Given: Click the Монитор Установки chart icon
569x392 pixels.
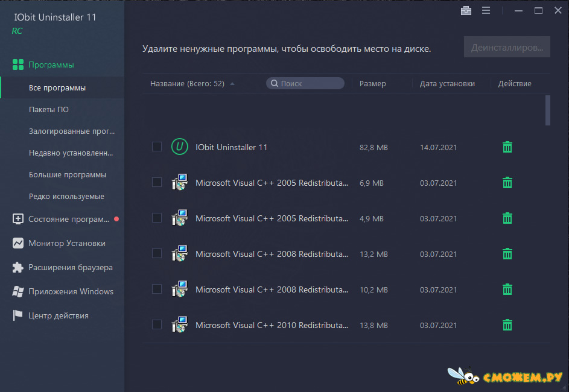Looking at the screenshot, I should tap(17, 243).
